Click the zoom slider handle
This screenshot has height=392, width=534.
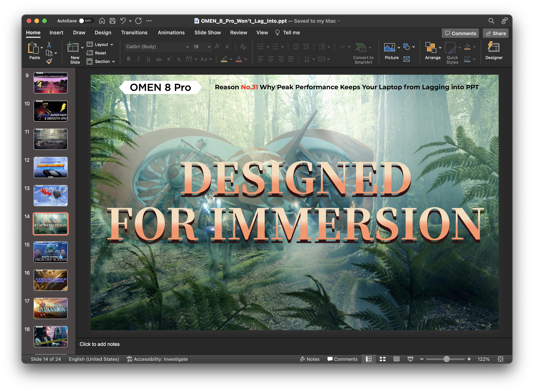point(446,359)
